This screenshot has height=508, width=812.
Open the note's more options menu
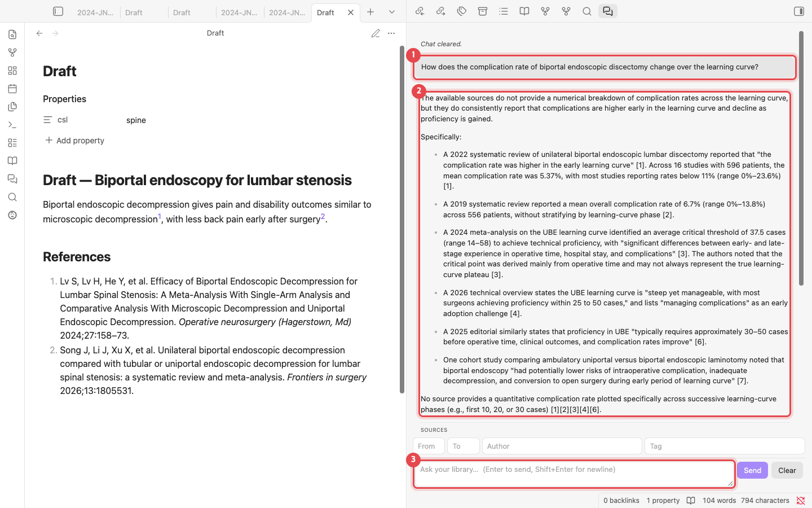tap(391, 33)
